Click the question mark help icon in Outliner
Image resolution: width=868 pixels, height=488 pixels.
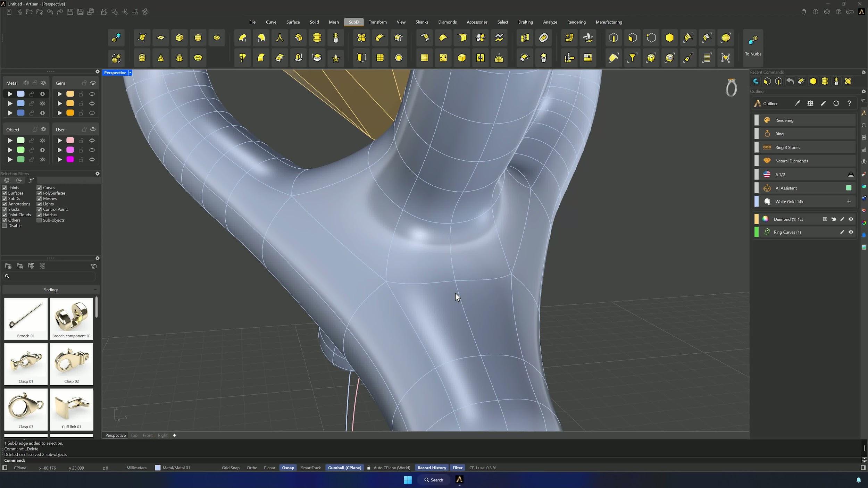[849, 103]
